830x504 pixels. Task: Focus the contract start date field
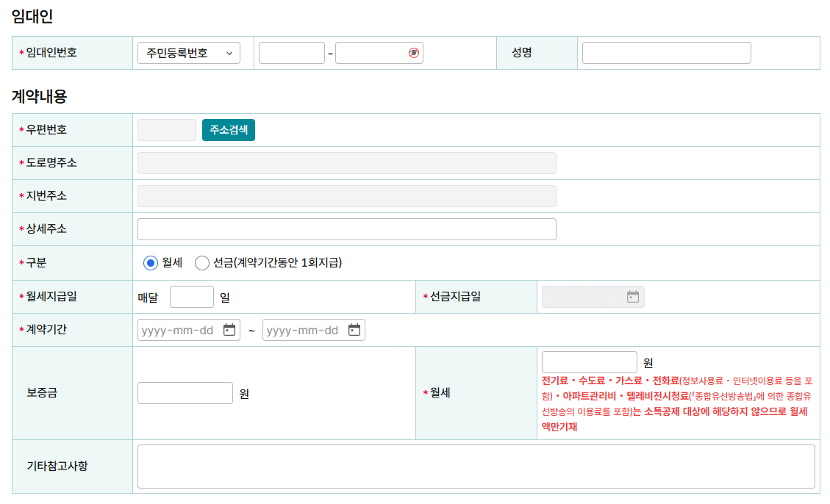(178, 330)
